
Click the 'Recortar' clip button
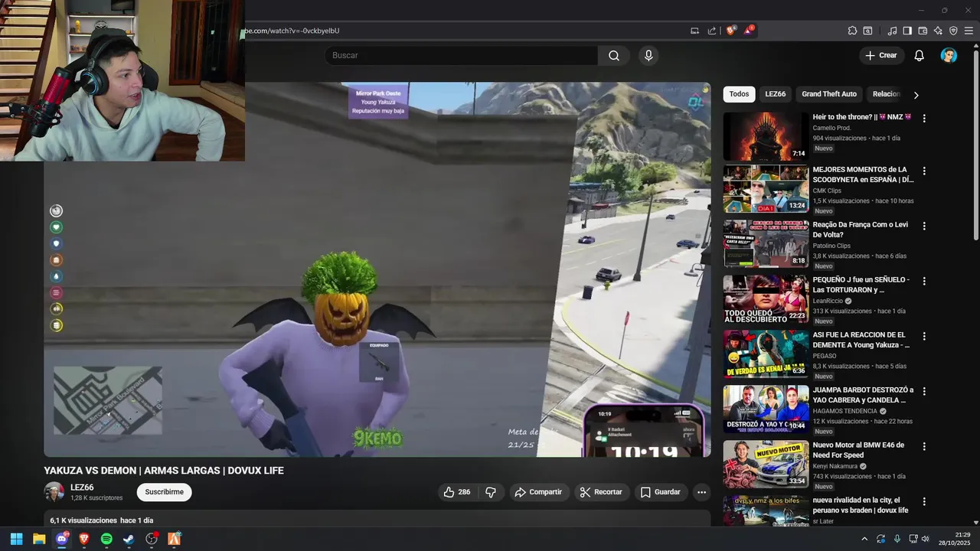pos(601,492)
